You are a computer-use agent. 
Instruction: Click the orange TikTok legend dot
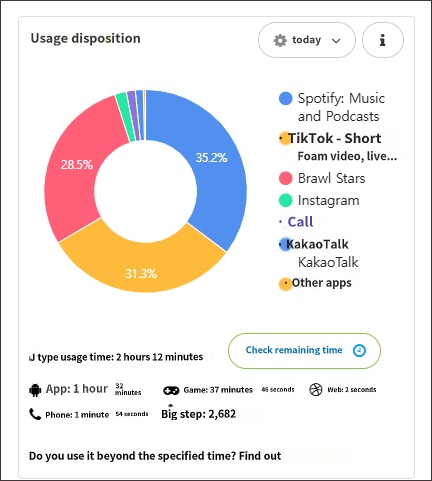tap(284, 138)
